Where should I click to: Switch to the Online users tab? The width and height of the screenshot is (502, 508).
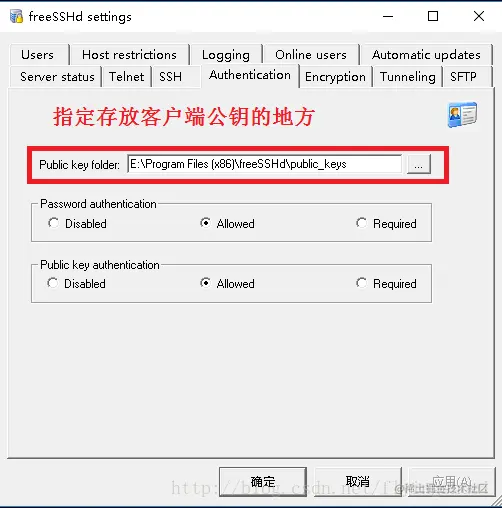coord(311,55)
